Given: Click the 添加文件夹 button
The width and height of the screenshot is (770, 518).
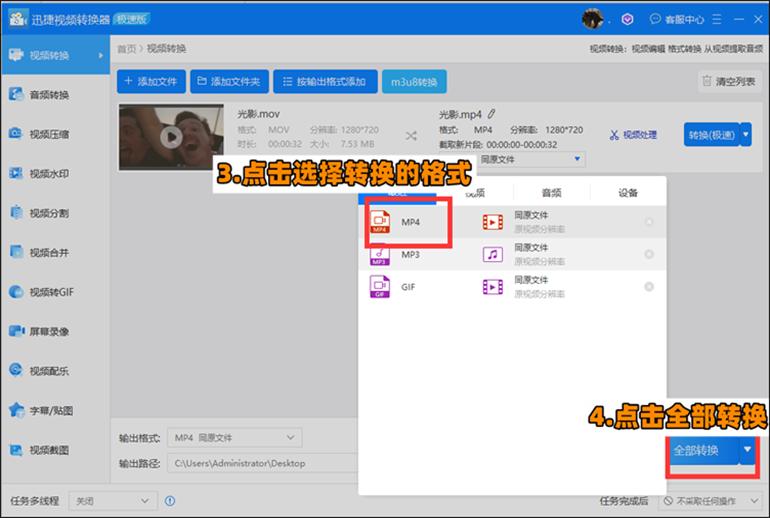Looking at the screenshot, I should [229, 82].
